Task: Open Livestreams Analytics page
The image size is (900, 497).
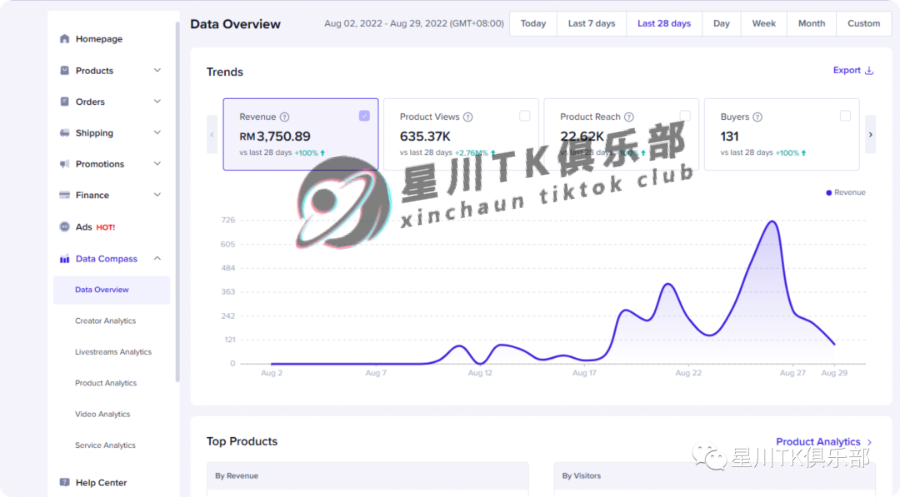Action: pos(113,352)
